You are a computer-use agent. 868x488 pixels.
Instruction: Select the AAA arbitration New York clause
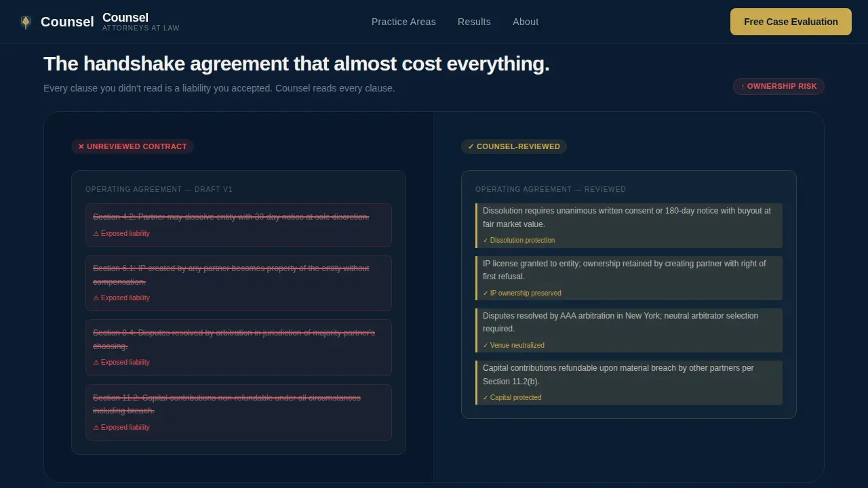click(x=620, y=322)
